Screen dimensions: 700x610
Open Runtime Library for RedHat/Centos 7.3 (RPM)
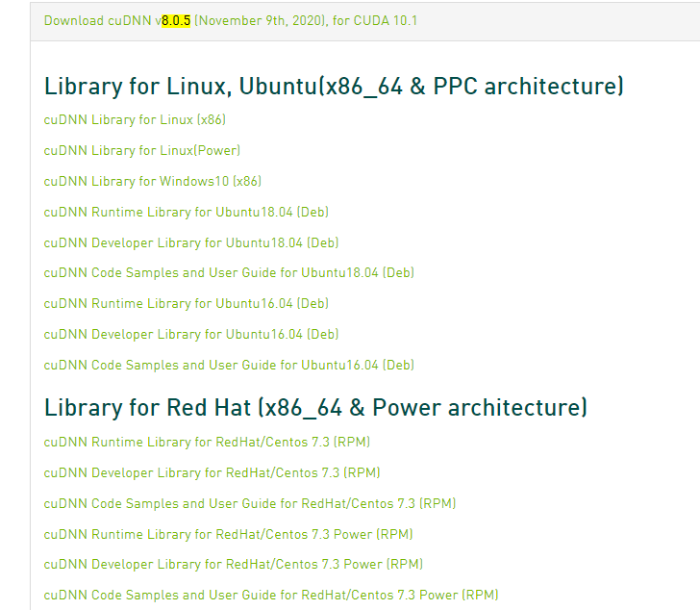[x=207, y=442]
